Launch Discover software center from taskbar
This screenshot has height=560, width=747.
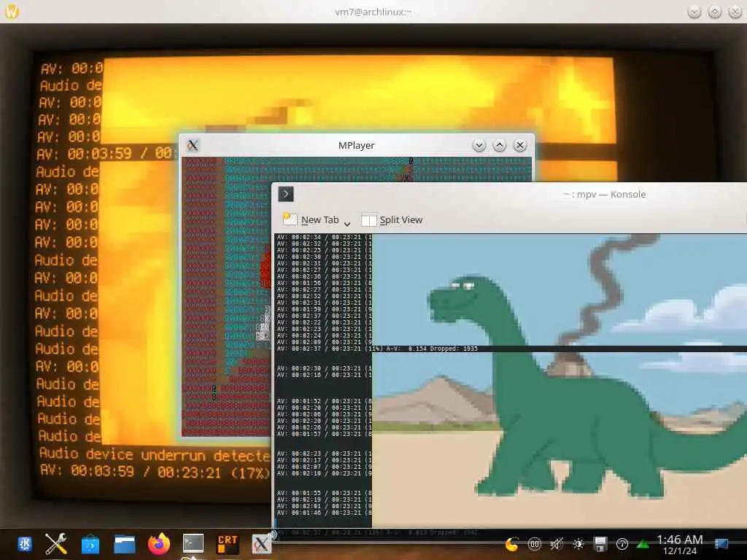tap(90, 544)
